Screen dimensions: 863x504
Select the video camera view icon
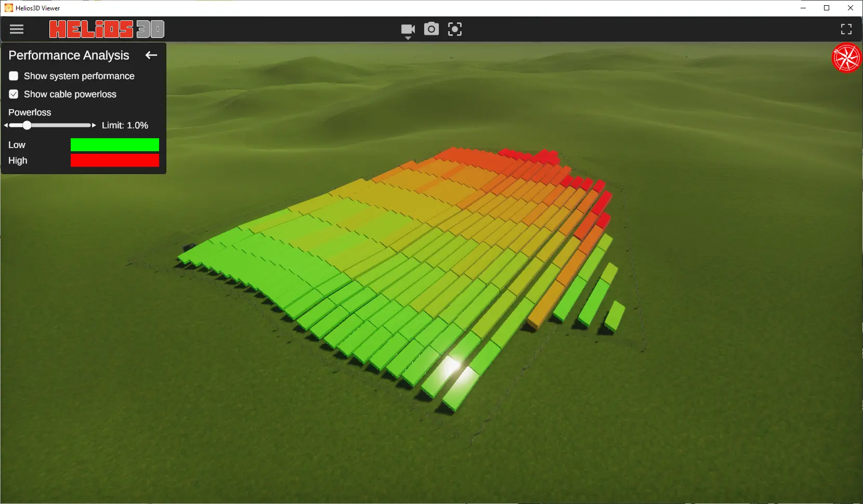pos(408,29)
